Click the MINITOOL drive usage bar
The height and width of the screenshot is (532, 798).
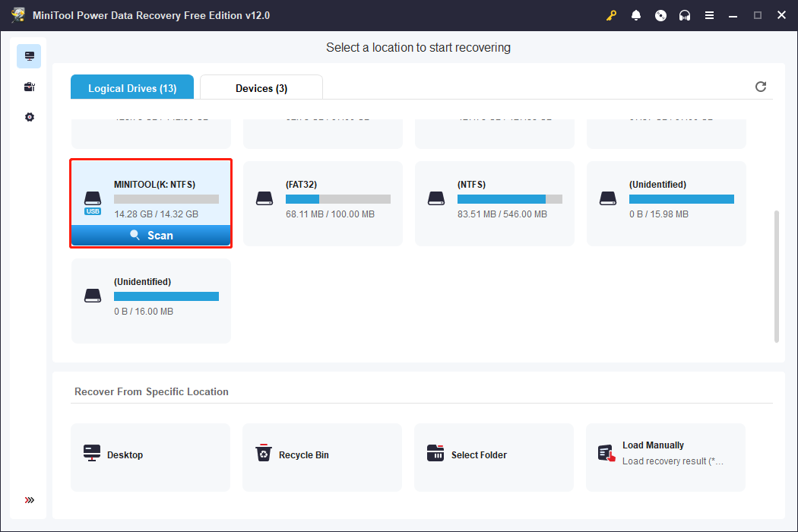166,199
